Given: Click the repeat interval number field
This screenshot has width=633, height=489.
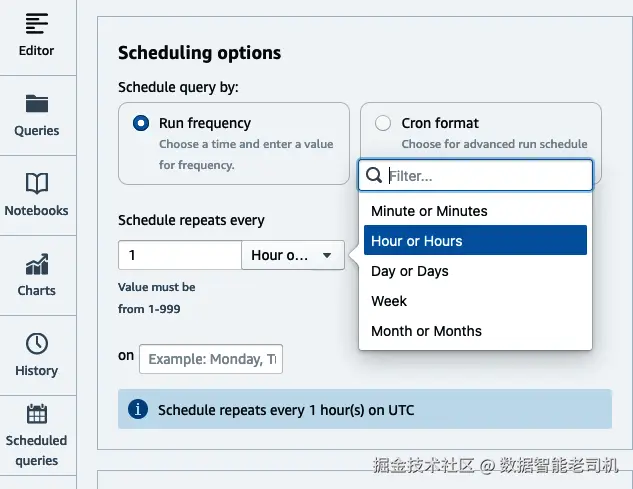Looking at the screenshot, I should (x=179, y=255).
